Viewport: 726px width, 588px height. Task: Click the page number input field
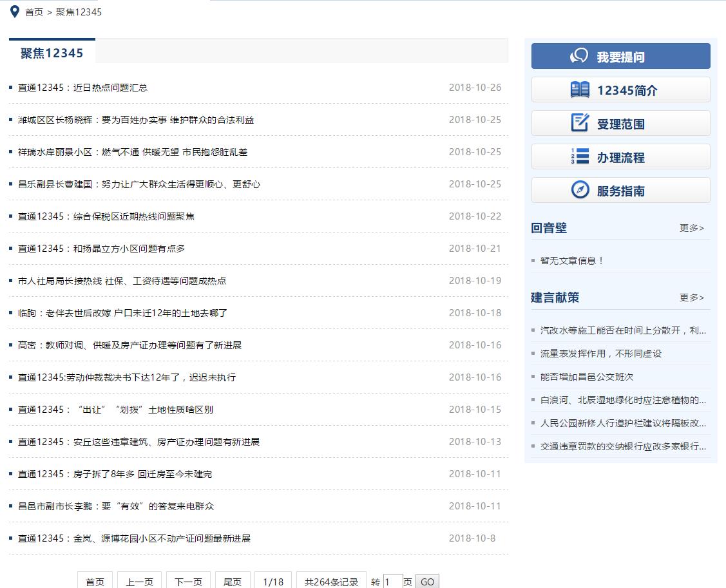(x=392, y=581)
